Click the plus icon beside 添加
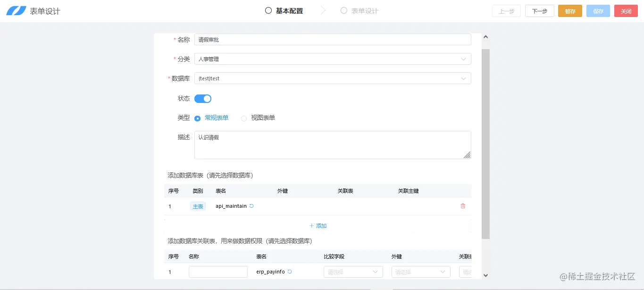 [x=313, y=225]
